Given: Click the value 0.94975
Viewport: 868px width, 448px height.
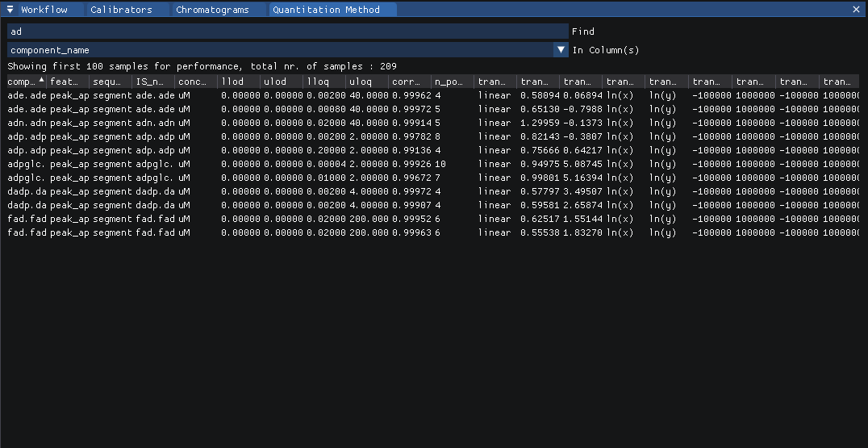Looking at the screenshot, I should [540, 164].
